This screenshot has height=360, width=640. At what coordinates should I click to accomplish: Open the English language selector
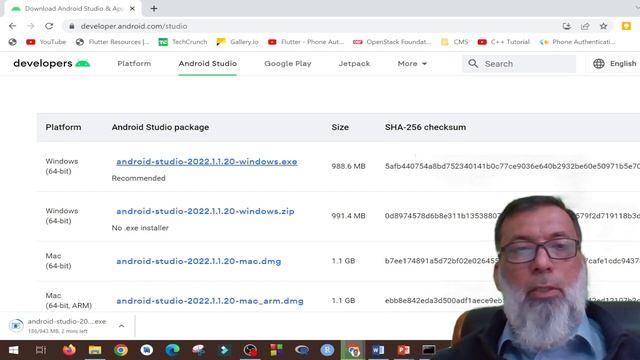[x=614, y=64]
